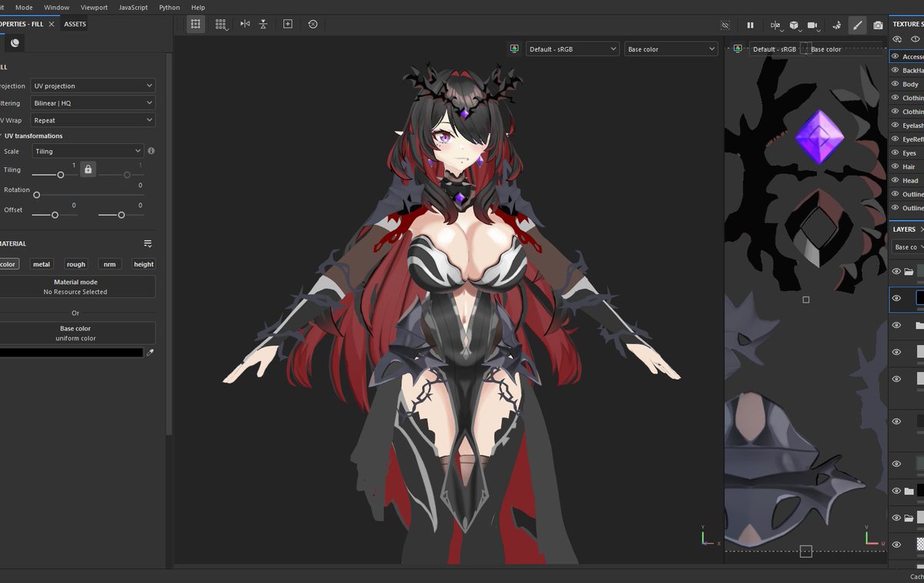Toggle the height channel button

(143, 264)
